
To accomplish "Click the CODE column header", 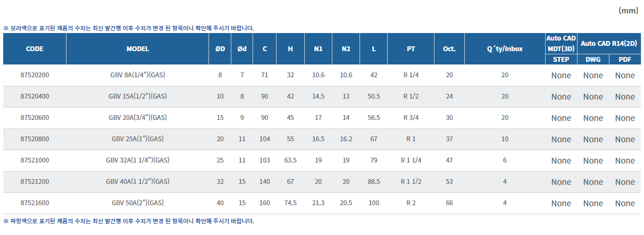I will (x=35, y=48).
